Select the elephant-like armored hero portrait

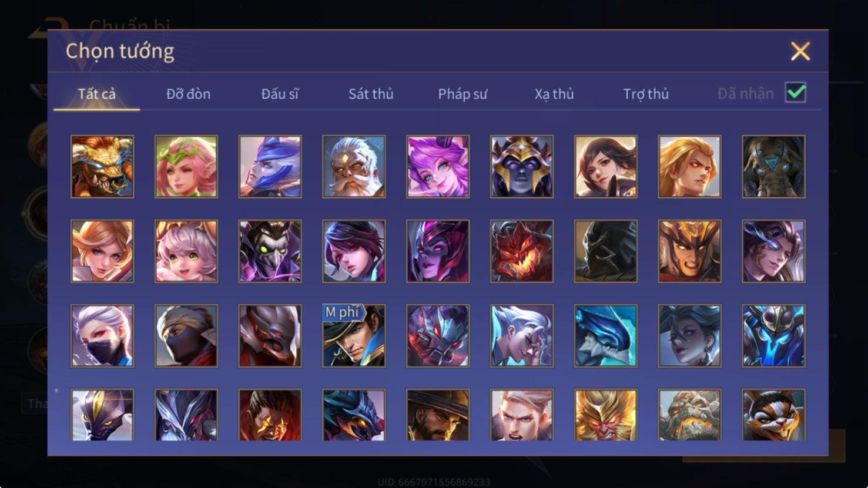pyautogui.click(x=773, y=167)
